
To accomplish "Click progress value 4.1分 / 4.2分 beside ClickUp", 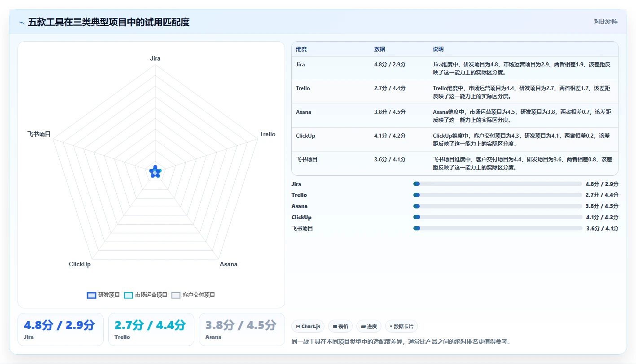I will [x=602, y=217].
